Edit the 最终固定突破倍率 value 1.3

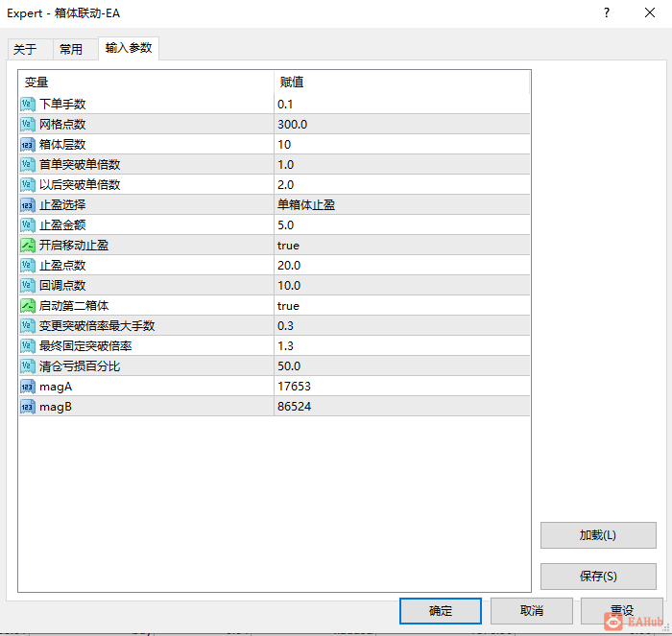(x=402, y=345)
